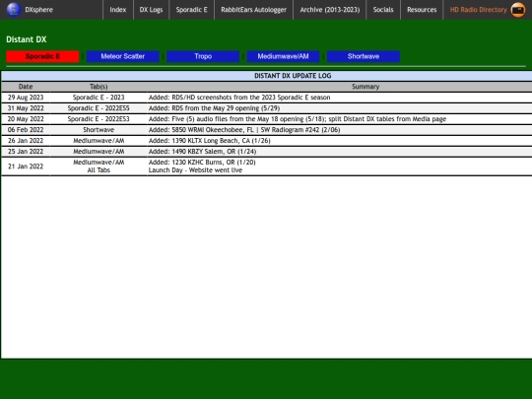Switch to the Mediumwave/AM tab

pyautogui.click(x=283, y=56)
